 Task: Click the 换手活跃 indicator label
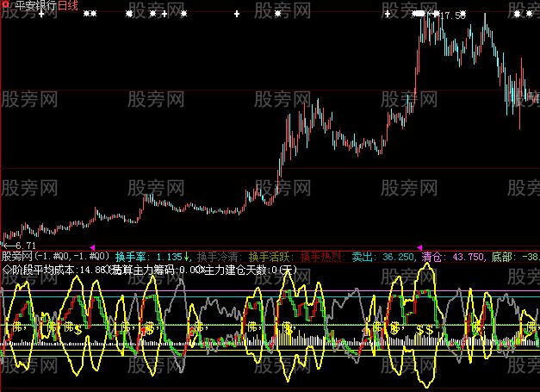(x=270, y=257)
